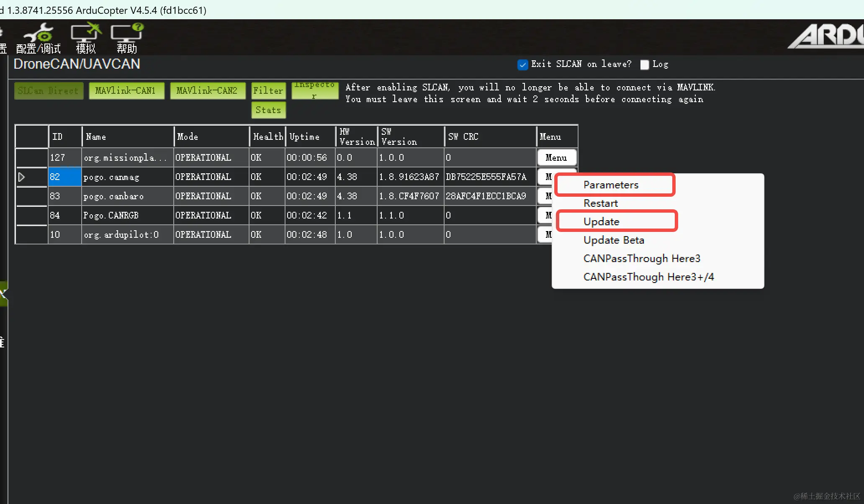Click the row selector arrow for ID 82
Viewport: 864px width, 504px height.
(x=22, y=177)
